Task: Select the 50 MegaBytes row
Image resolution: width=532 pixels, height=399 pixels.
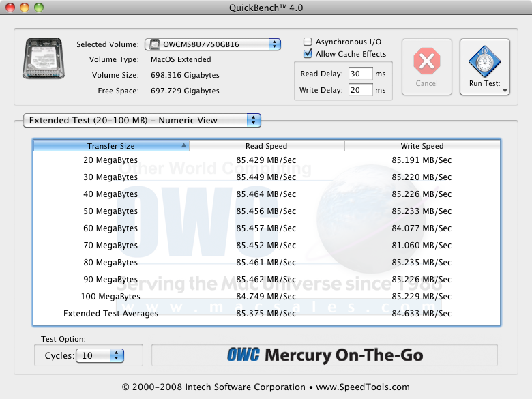Action: 266,211
